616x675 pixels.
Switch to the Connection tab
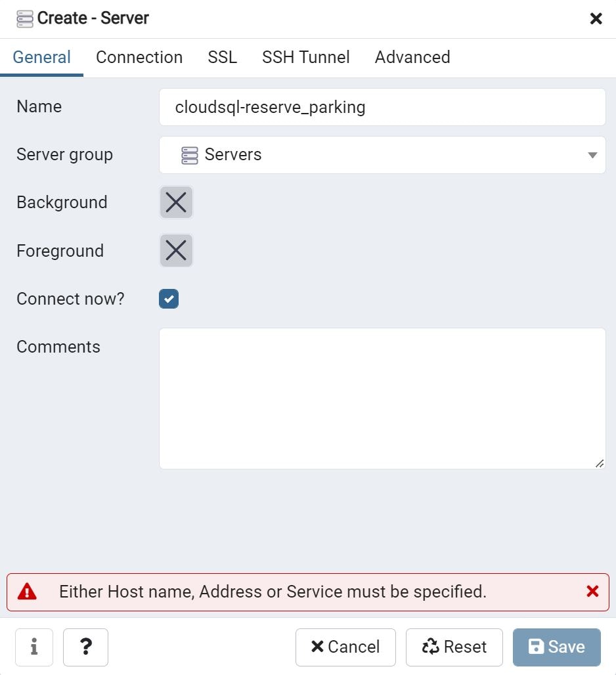[139, 57]
